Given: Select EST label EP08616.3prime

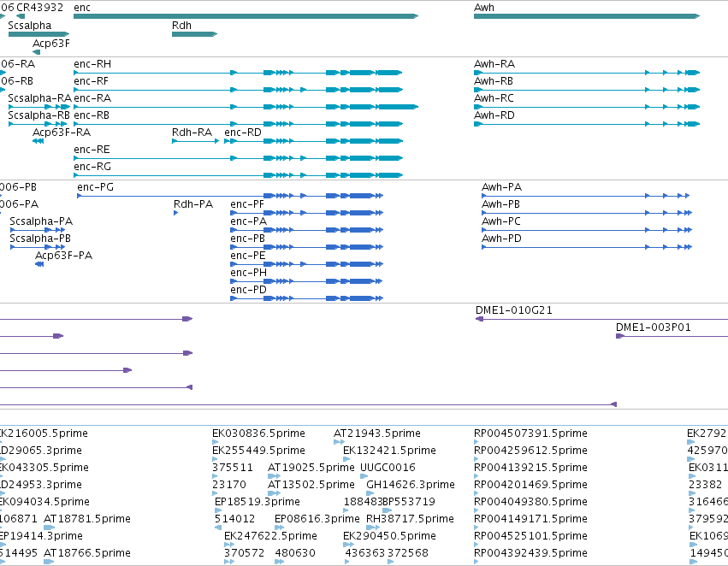Looking at the screenshot, I should click(x=317, y=519).
